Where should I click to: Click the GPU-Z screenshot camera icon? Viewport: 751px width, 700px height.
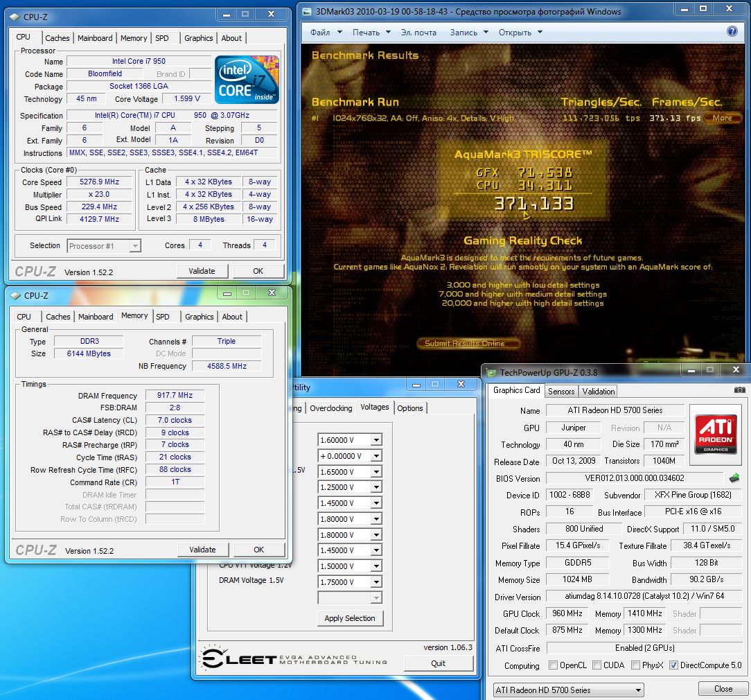pos(739,390)
